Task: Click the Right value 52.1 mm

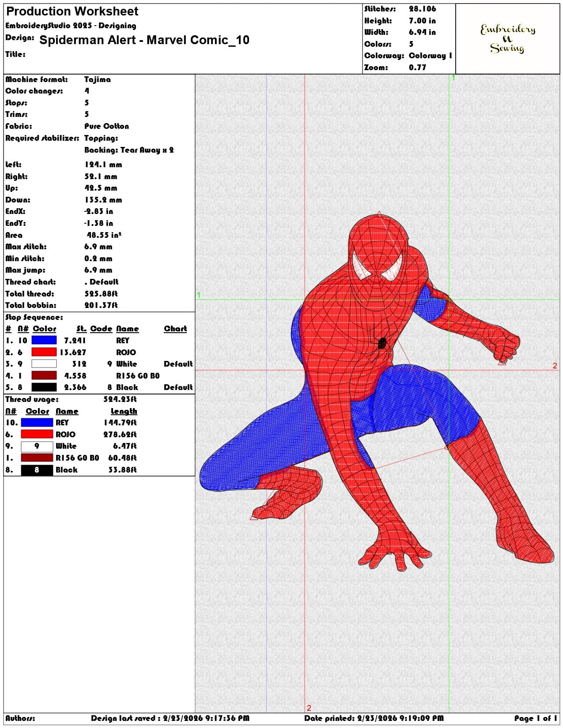Action: (x=101, y=176)
